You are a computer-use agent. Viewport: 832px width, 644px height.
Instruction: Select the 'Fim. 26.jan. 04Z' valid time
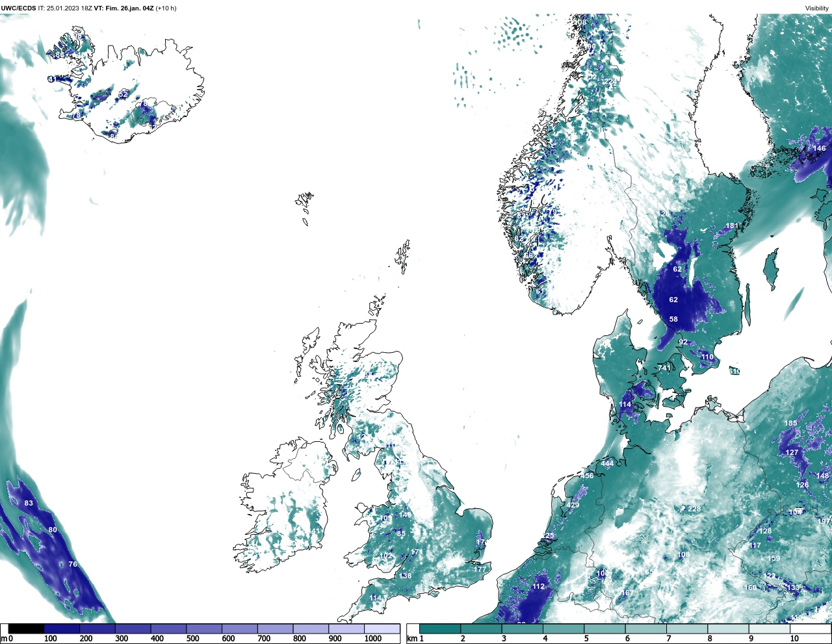tap(129, 8)
